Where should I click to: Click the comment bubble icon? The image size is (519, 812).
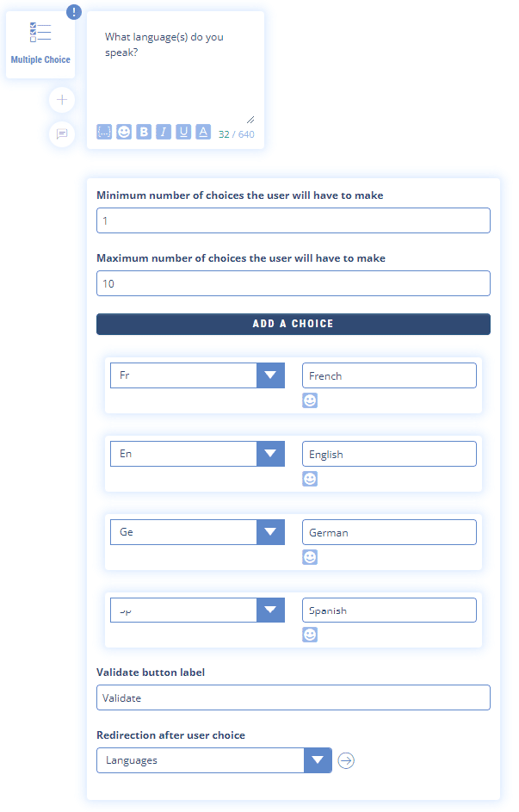click(61, 134)
